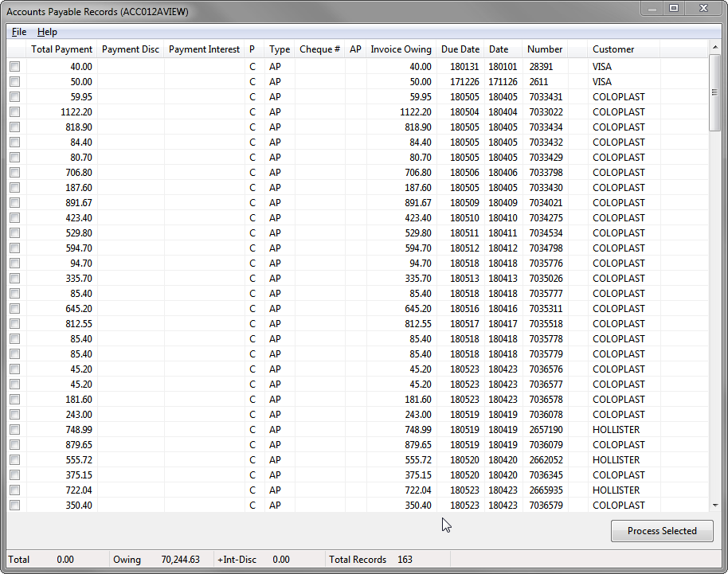Image resolution: width=728 pixels, height=574 pixels.
Task: Maximize the Accounts Payable Records window
Action: pos(674,8)
